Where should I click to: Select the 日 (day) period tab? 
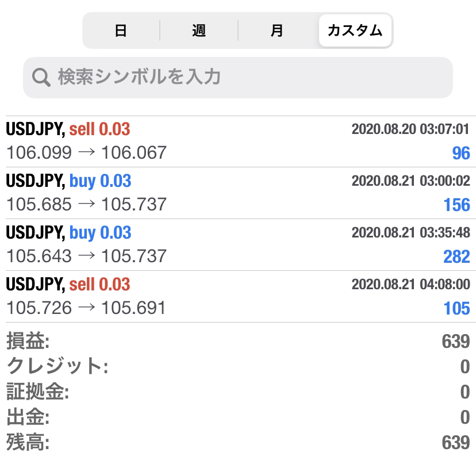pos(121,30)
